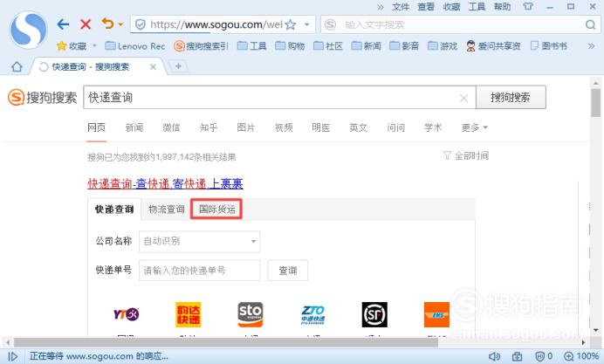Switch to 英文 search category
The image size is (604, 364).
(x=358, y=127)
